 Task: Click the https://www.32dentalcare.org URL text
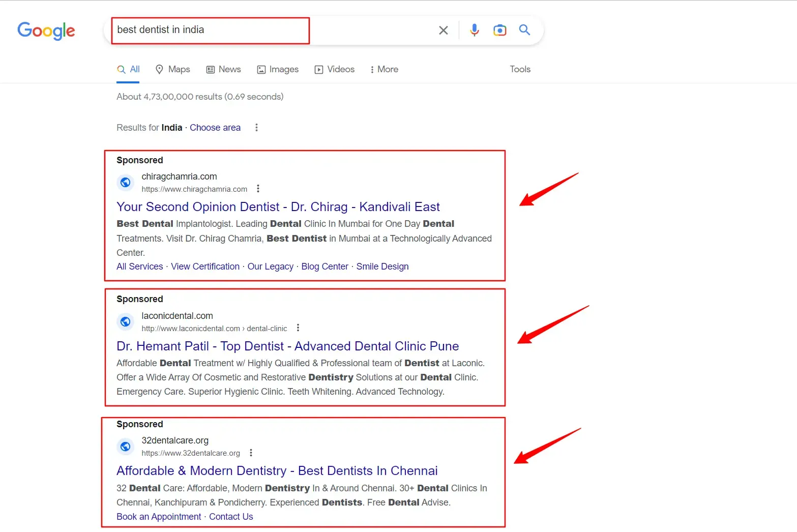click(x=191, y=453)
